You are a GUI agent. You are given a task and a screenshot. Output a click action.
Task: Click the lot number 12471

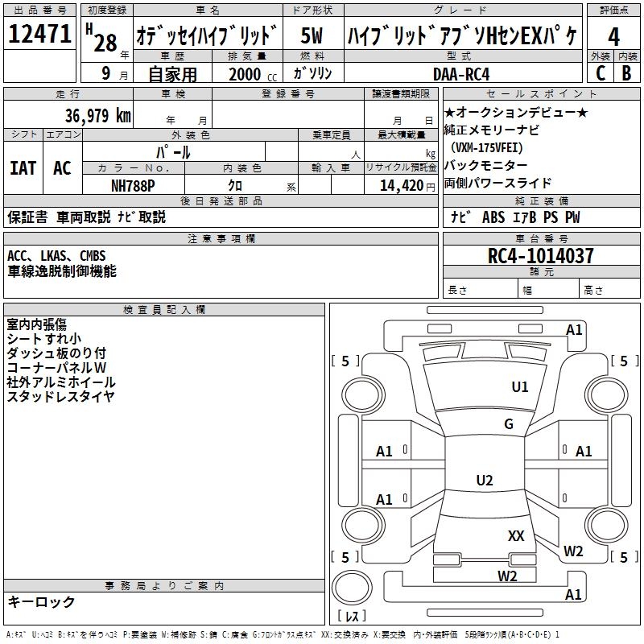click(x=39, y=34)
